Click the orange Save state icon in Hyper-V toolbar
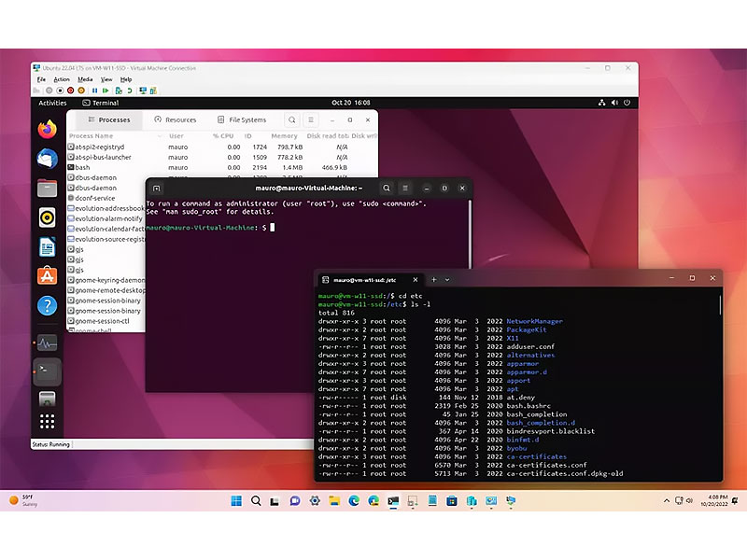This screenshot has width=747, height=560. [81, 91]
